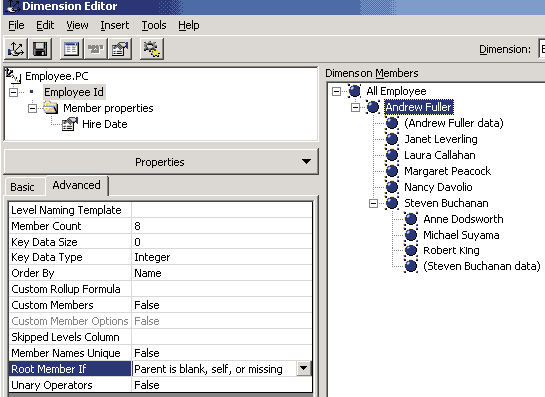Click the data view table toolbar icon
This screenshot has width=545, height=397.
click(x=71, y=49)
